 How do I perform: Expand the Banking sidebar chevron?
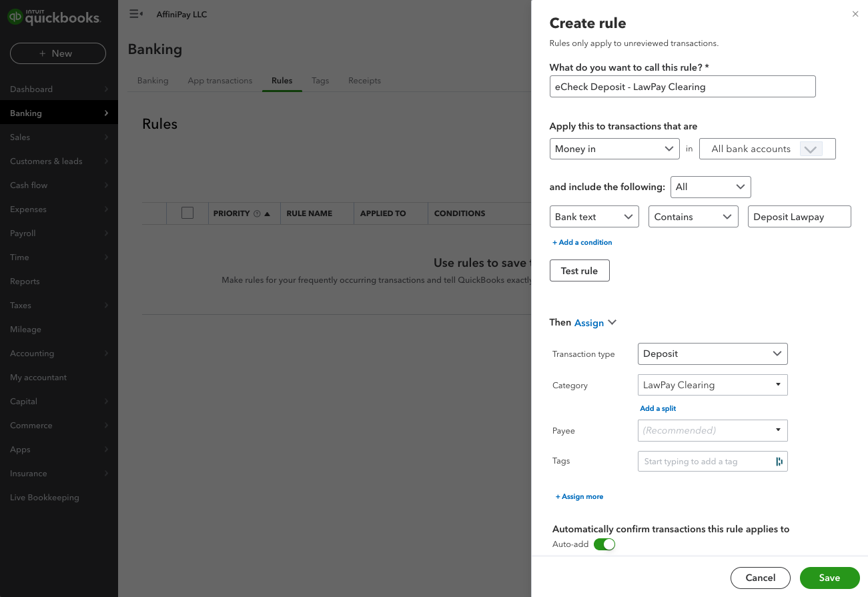click(106, 113)
